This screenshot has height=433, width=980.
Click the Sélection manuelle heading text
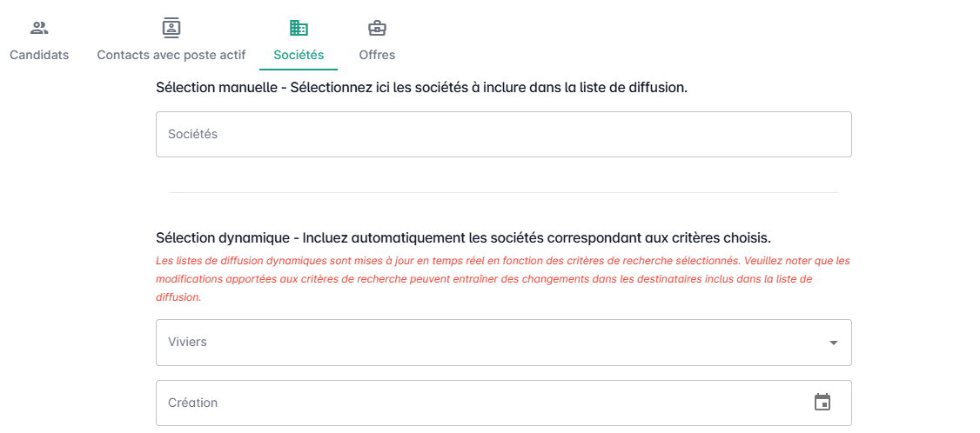tap(421, 87)
